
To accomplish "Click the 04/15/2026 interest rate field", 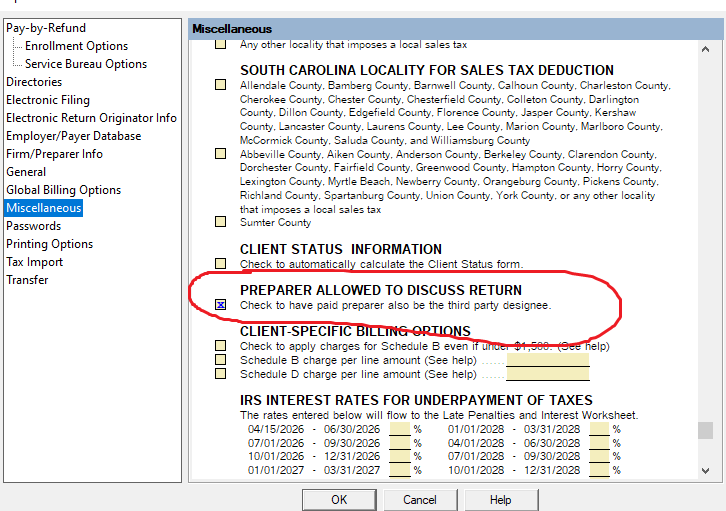I will tap(399, 429).
